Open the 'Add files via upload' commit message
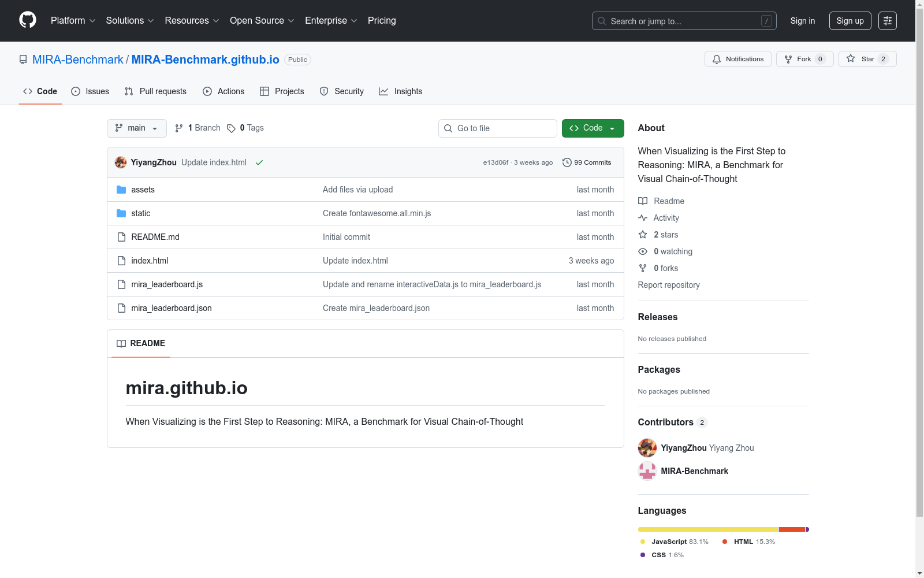This screenshot has width=924, height=578. 358,190
